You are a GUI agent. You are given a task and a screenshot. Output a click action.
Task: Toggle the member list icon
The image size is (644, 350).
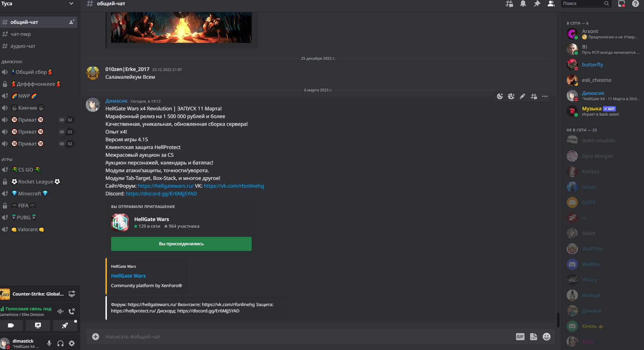[x=551, y=4]
